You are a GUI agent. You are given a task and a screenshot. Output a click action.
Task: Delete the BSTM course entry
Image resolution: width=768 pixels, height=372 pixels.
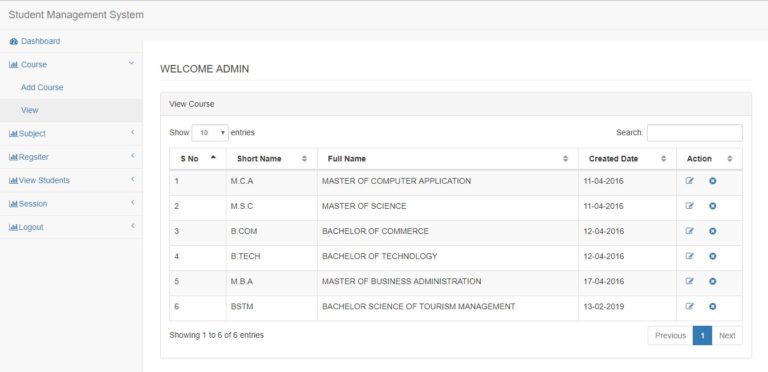713,306
